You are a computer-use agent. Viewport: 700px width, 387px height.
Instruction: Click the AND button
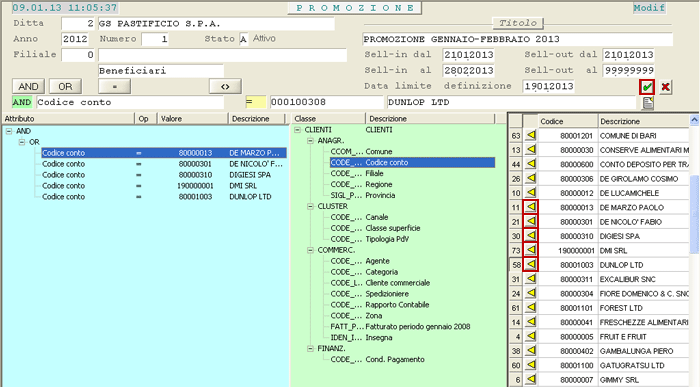coord(28,86)
